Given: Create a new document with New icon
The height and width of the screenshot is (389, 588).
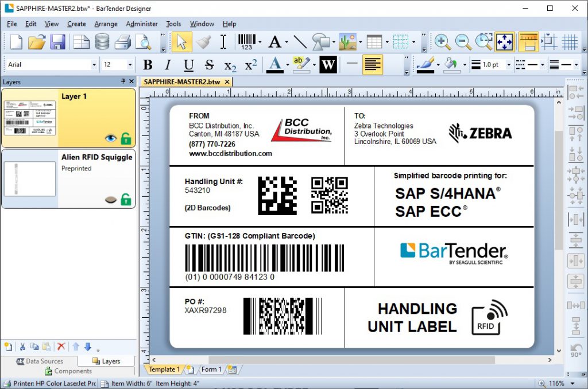Looking at the screenshot, I should click(16, 42).
